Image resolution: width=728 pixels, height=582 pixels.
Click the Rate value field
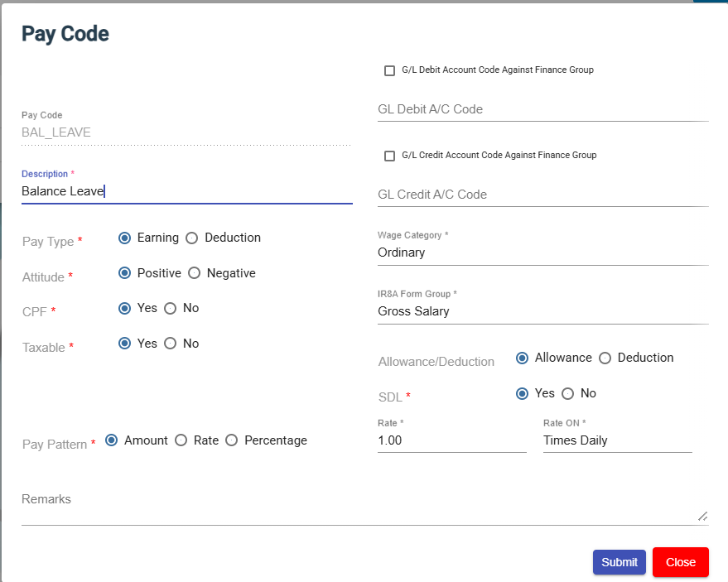pos(451,440)
